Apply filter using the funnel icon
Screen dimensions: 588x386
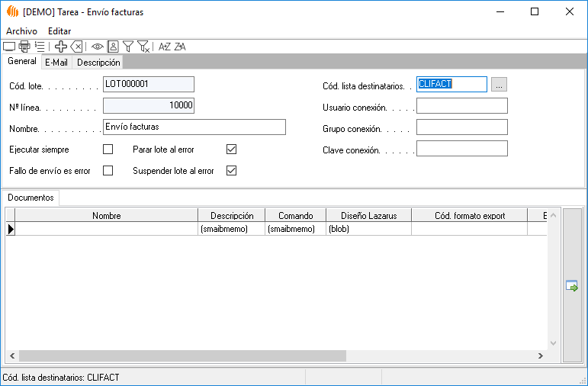(128, 47)
